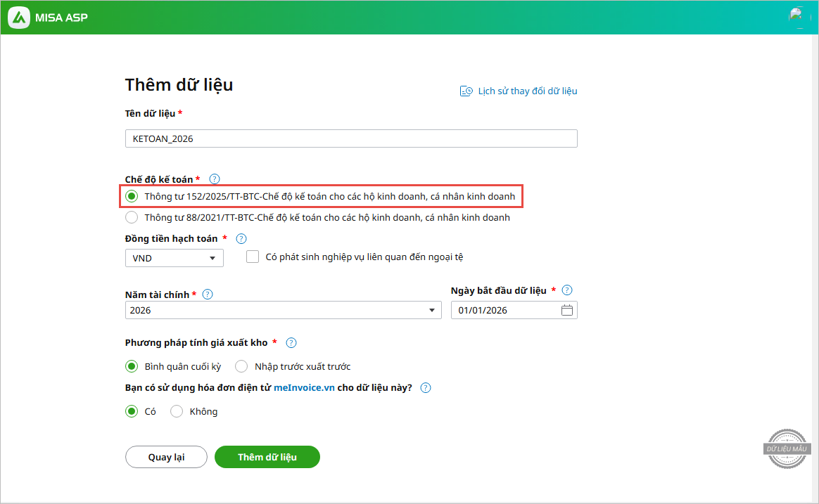
Task: Select Thông tư 152/2025/TT-BTC accounting regime
Action: (132, 197)
